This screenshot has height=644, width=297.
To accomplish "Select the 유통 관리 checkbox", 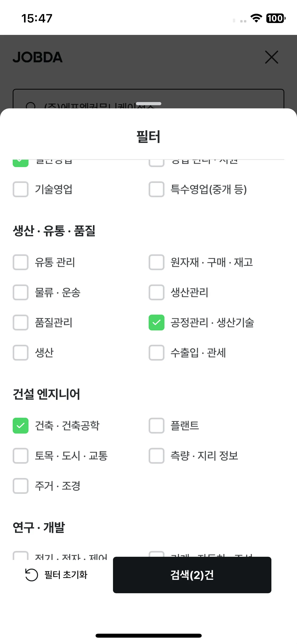I will pyautogui.click(x=21, y=262).
